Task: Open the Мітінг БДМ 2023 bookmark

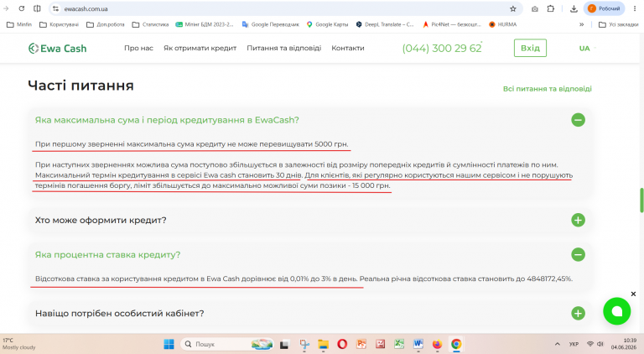Action: click(x=205, y=24)
